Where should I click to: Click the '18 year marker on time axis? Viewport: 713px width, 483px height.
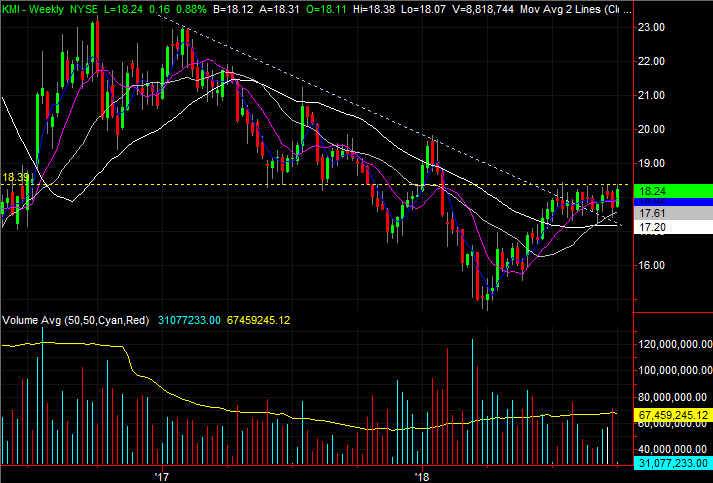(x=422, y=477)
